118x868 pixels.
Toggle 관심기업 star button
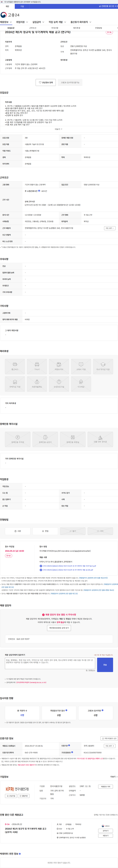(11, 796)
